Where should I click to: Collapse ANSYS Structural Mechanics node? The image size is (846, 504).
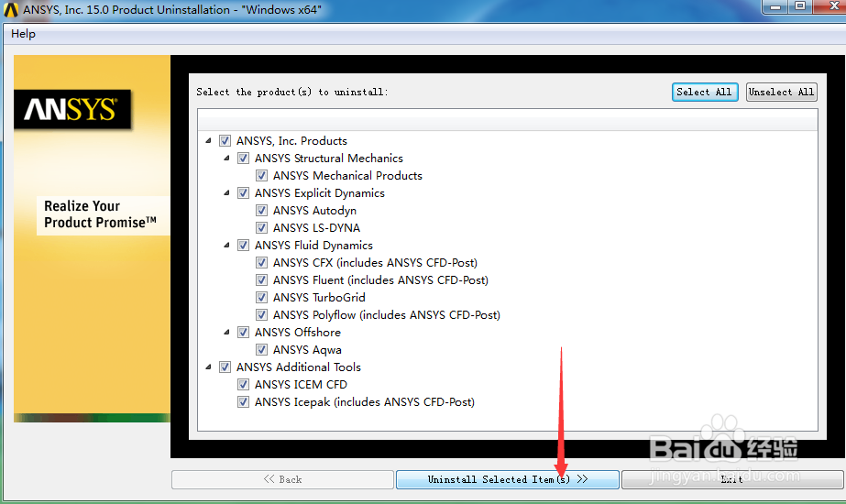(x=226, y=159)
